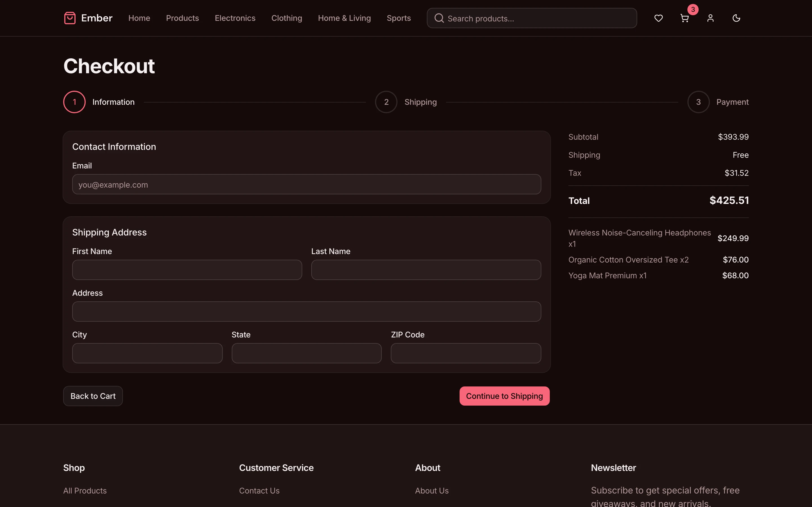Go Back to Cart
Viewport: 812px width, 507px height.
[x=92, y=396]
